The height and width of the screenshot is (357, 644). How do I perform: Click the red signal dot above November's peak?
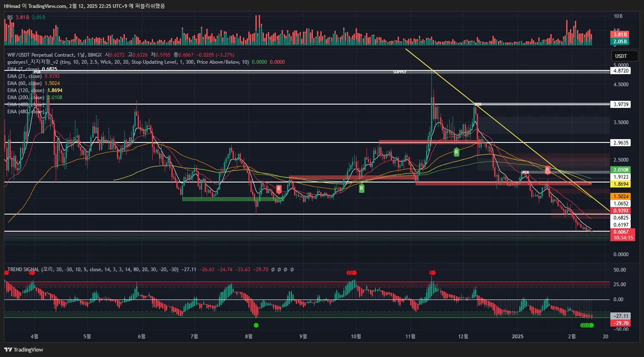coord(433,273)
